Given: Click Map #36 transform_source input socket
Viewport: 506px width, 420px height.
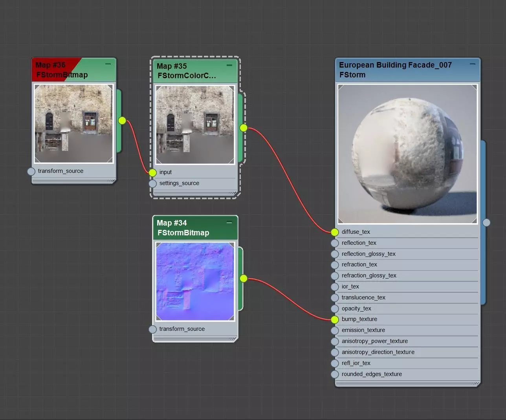Looking at the screenshot, I should coord(31,171).
